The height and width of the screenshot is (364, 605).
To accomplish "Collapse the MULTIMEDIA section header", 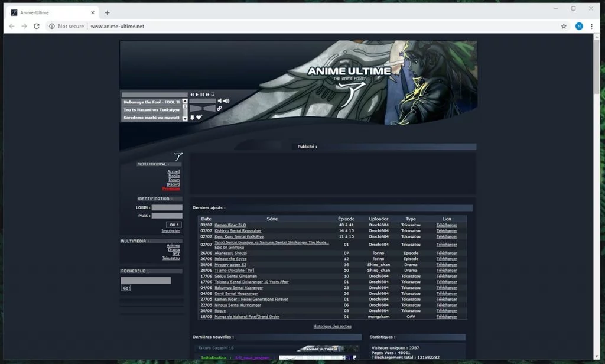I will [x=135, y=240].
